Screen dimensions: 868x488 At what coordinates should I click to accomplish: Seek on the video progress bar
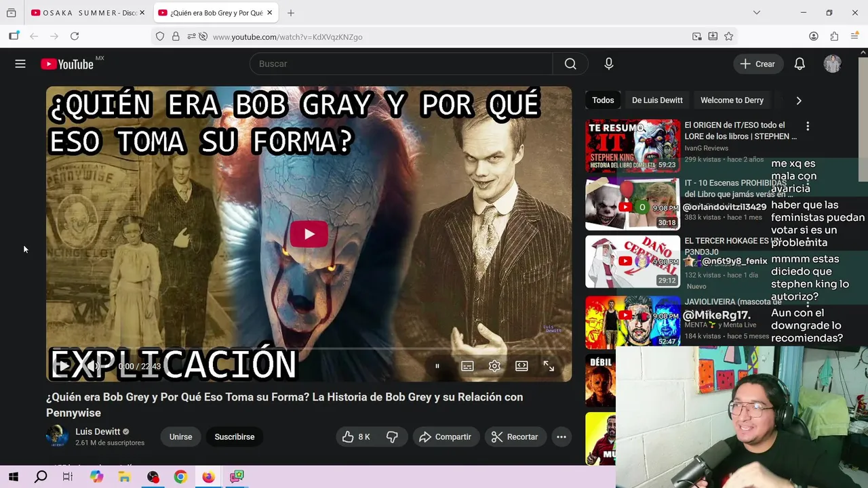(309, 349)
